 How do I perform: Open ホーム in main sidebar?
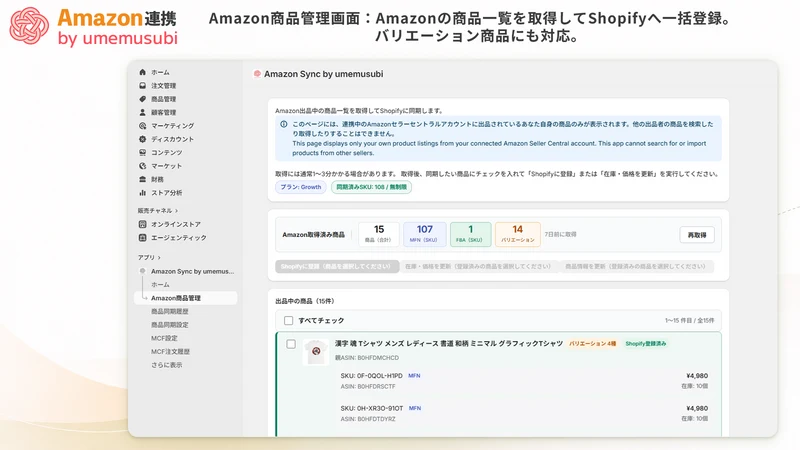[x=160, y=72]
